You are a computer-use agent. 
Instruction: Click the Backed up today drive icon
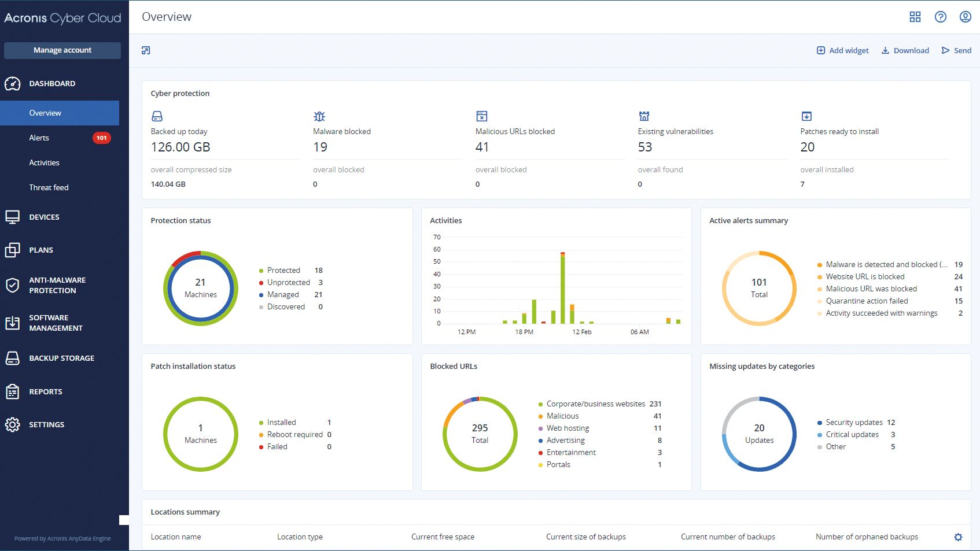[x=157, y=116]
